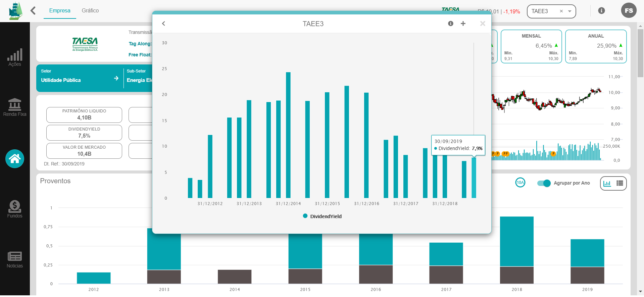Open Renda Fixa section in sidebar
The image size is (644, 297).
point(15,107)
